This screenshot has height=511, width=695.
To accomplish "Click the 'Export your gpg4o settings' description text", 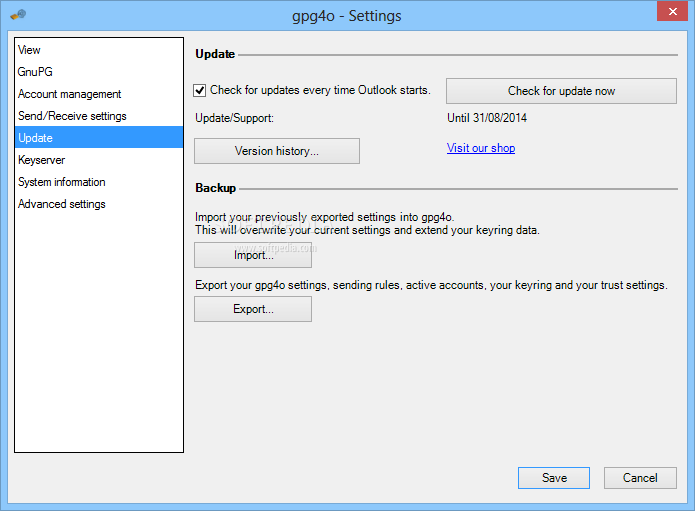I will tap(431, 285).
